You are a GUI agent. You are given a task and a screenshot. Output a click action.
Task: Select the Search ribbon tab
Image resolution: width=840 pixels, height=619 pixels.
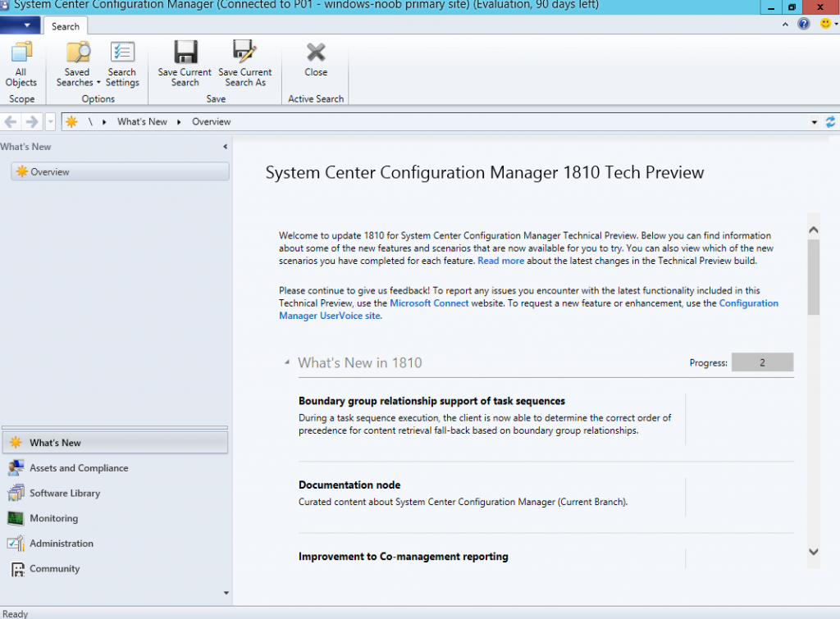point(66,26)
